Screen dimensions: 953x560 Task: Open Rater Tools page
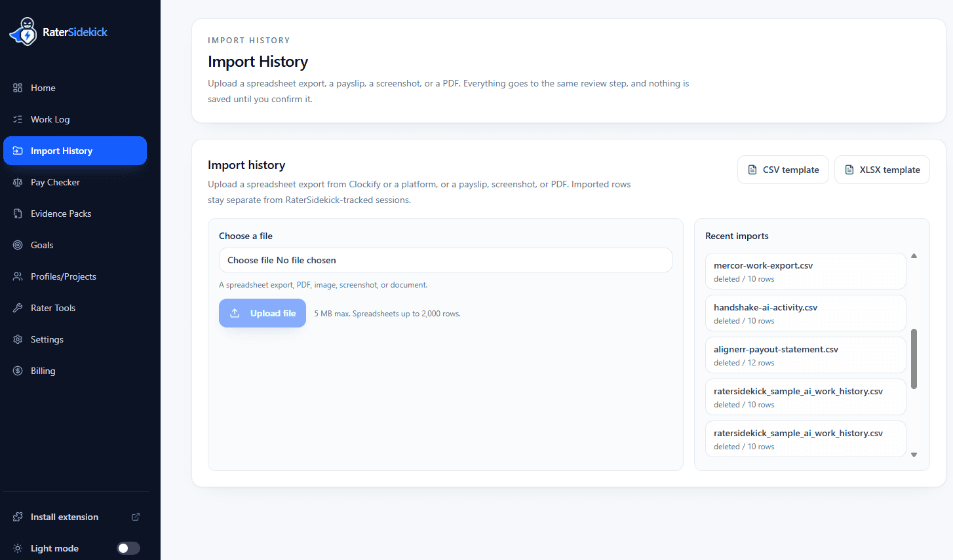click(x=75, y=308)
